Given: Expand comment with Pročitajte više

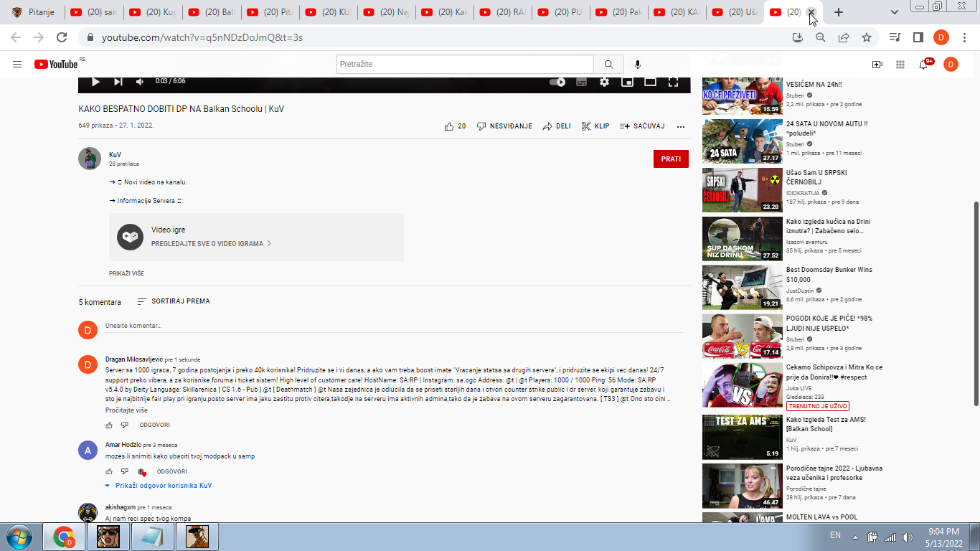Looking at the screenshot, I should pos(126,410).
